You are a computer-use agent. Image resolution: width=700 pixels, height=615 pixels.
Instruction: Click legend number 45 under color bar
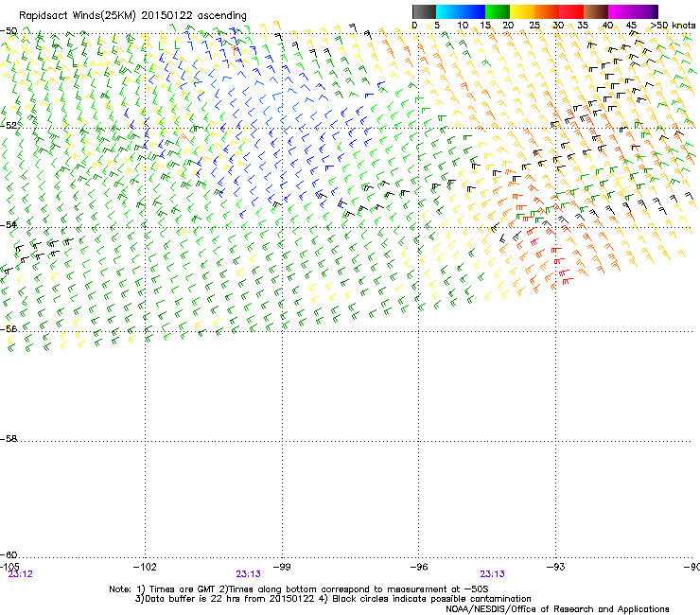[631, 26]
